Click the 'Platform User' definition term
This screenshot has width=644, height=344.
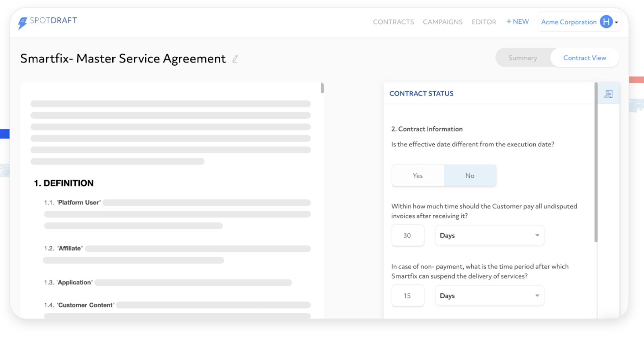point(79,202)
